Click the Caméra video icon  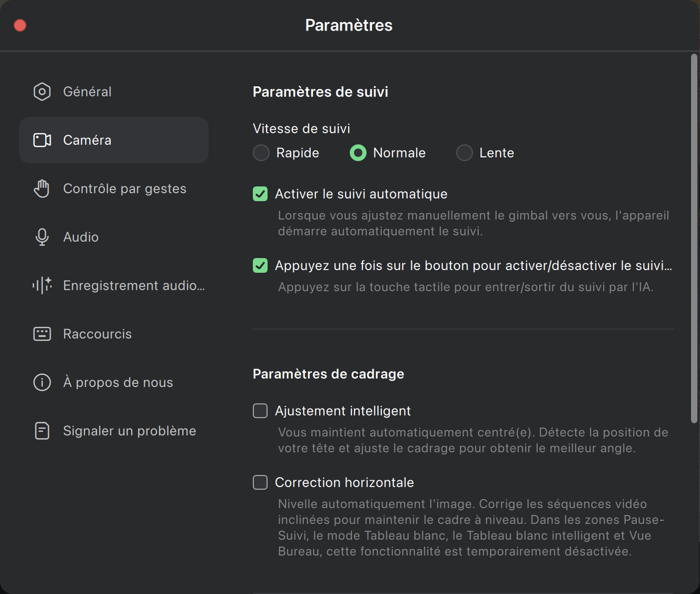[x=42, y=140]
